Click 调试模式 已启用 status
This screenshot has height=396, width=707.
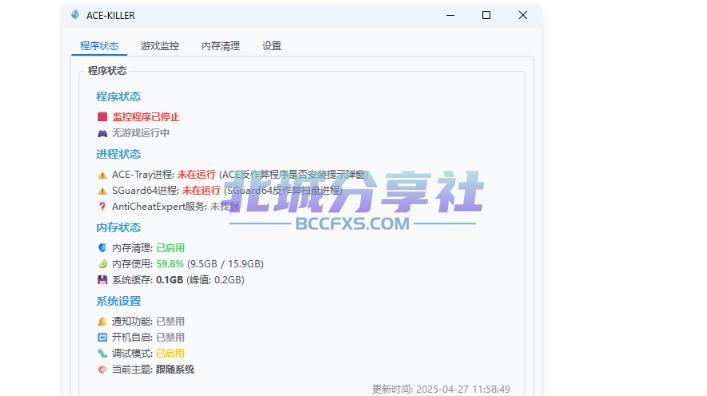point(170,353)
